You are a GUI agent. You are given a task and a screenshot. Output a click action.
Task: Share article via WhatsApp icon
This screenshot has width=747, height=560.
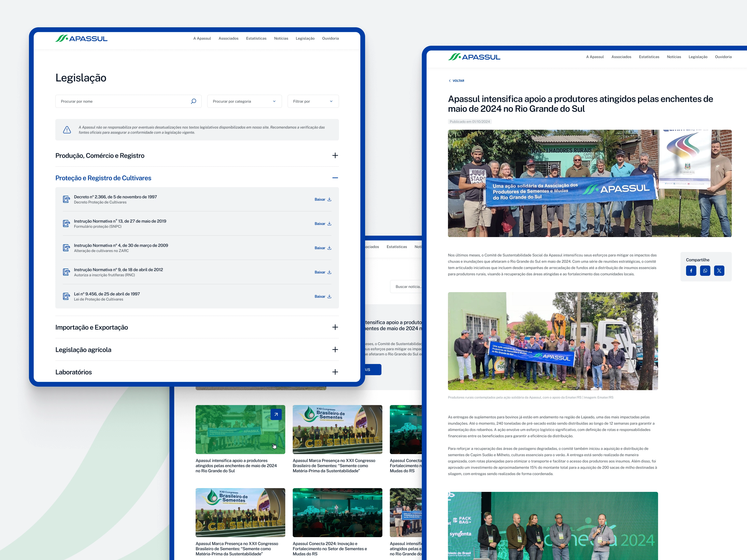coord(705,271)
